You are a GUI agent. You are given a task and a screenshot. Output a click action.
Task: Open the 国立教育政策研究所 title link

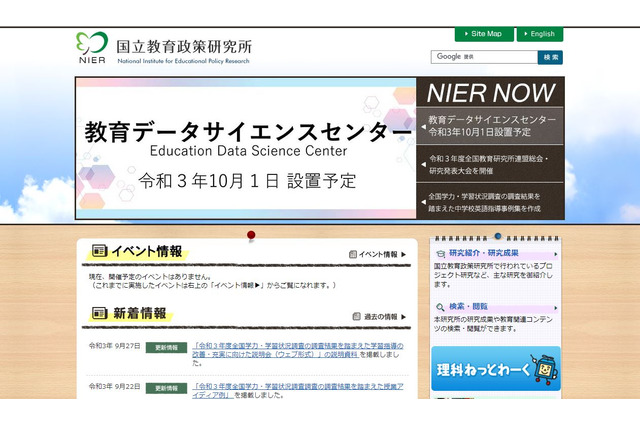pos(184,47)
